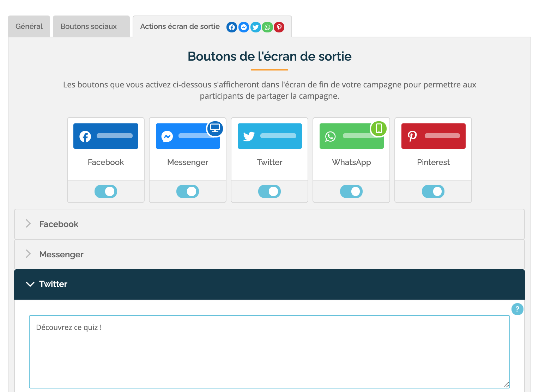Image resolution: width=539 pixels, height=392 pixels.
Task: Click into the Twitter message text area
Action: click(x=269, y=352)
